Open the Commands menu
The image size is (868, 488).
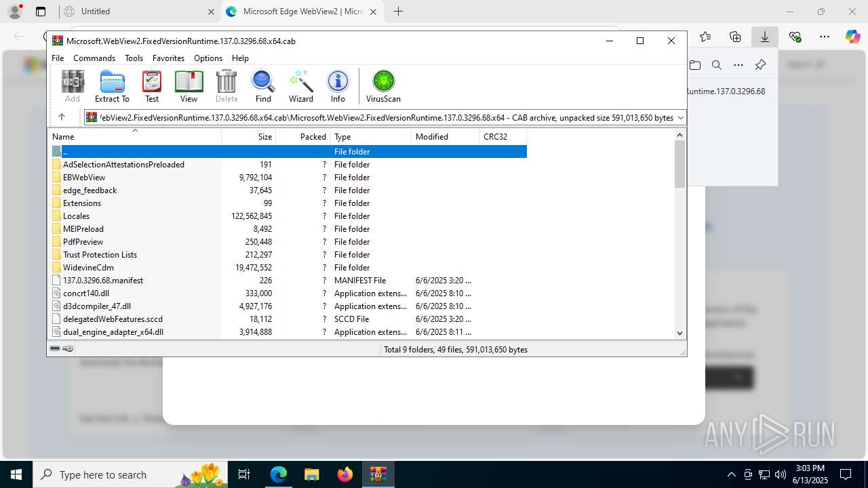point(94,58)
